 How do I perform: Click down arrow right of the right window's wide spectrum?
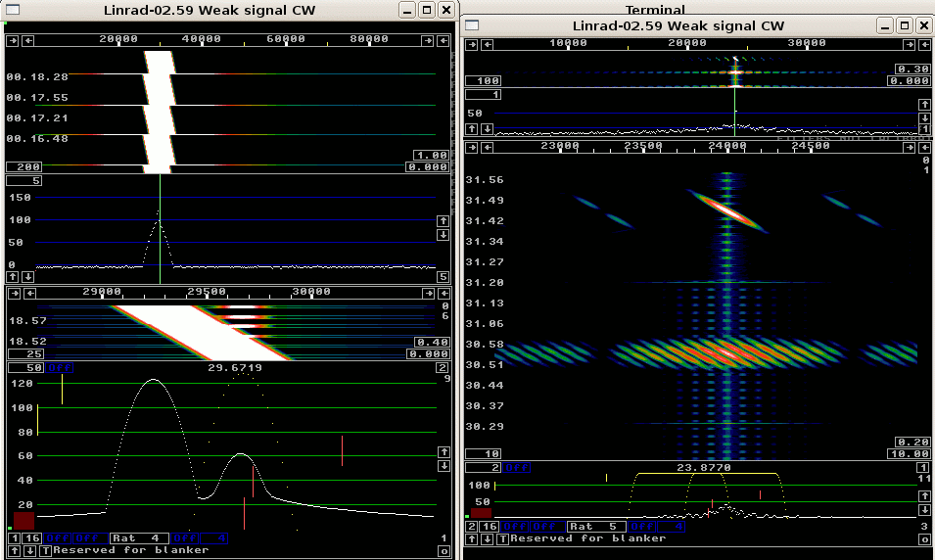(924, 118)
